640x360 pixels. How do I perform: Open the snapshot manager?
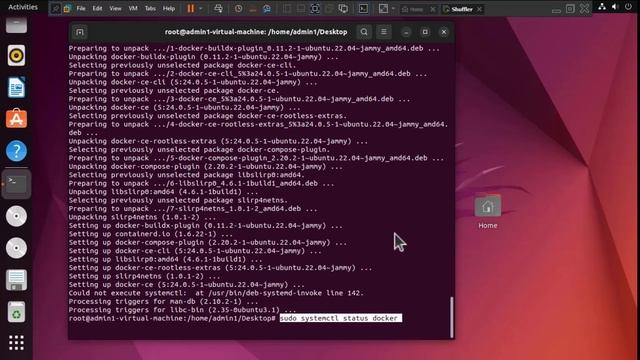click(267, 9)
